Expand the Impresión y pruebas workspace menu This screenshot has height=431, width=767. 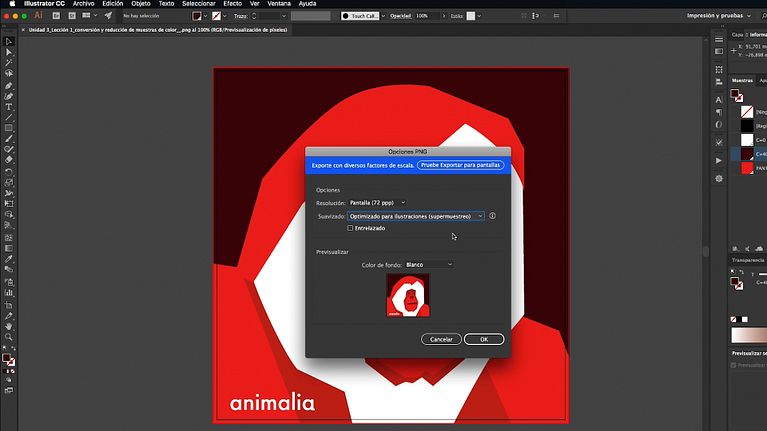point(718,16)
